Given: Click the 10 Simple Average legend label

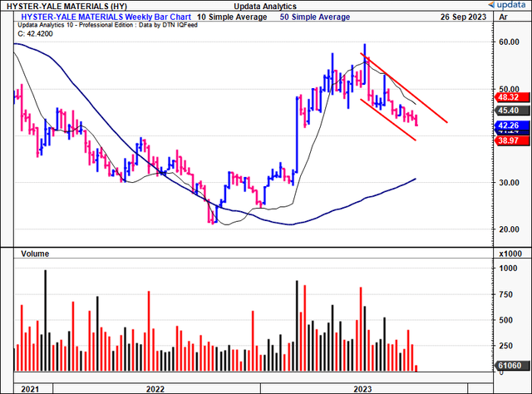Looking at the screenshot, I should point(232,17).
